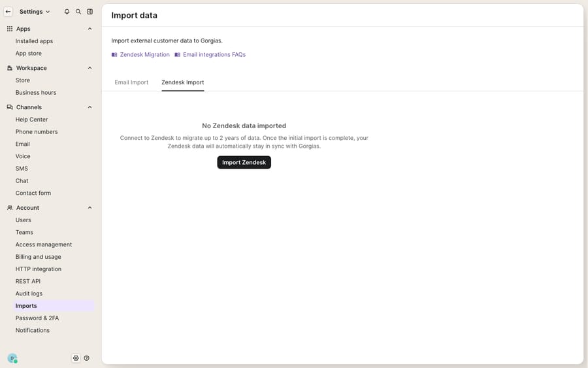Image resolution: width=588 pixels, height=368 pixels.
Task: Open Billing and usage
Action: point(39,257)
